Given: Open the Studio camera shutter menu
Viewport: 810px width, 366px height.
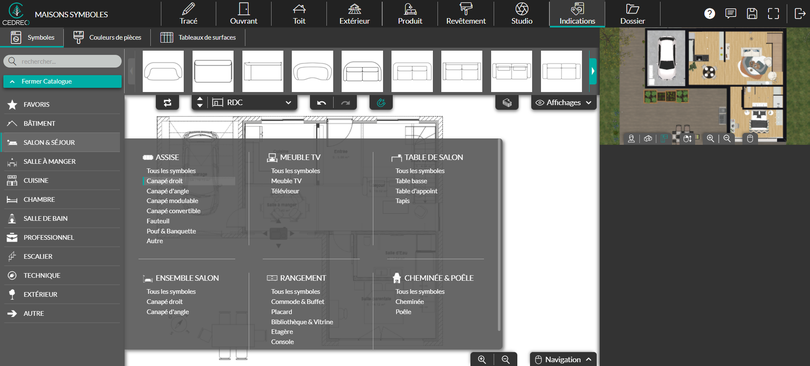Looking at the screenshot, I should click(x=522, y=13).
